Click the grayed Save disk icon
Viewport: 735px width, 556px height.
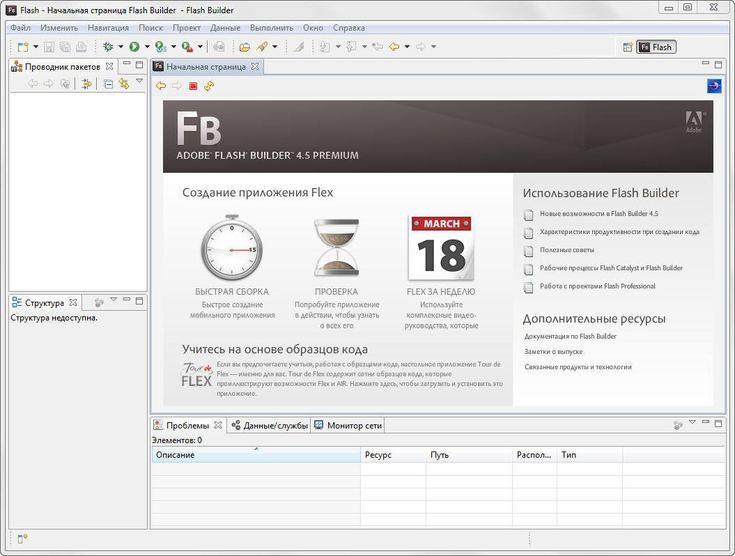tap(49, 47)
